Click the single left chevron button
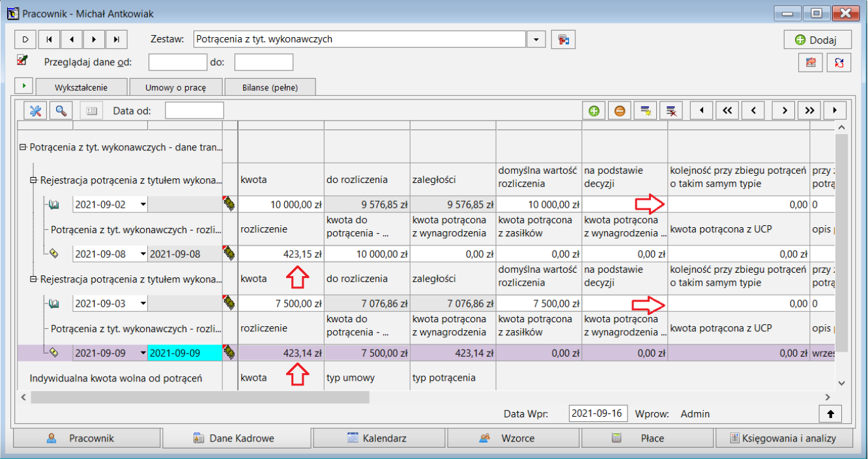This screenshot has height=459, width=868. point(753,111)
